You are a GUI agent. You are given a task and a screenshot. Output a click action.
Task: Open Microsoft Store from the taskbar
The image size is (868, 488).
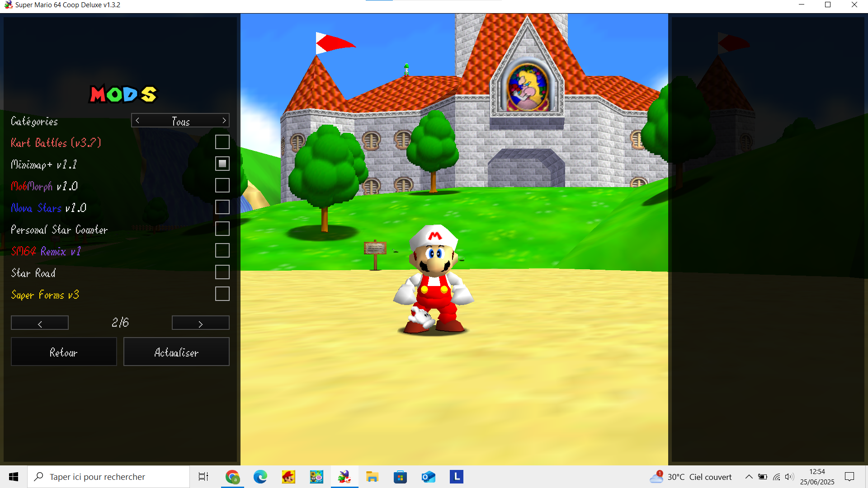coord(401,477)
